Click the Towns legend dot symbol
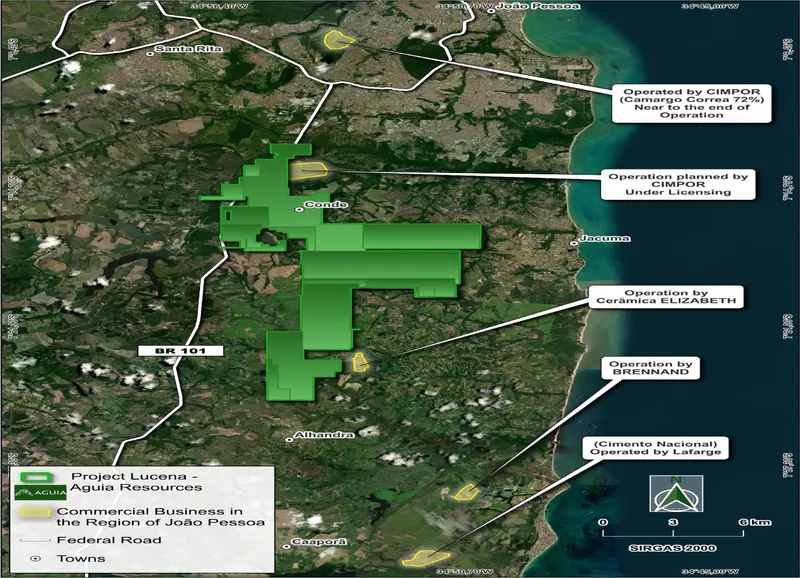Image resolution: width=800 pixels, height=578 pixels. [35, 559]
